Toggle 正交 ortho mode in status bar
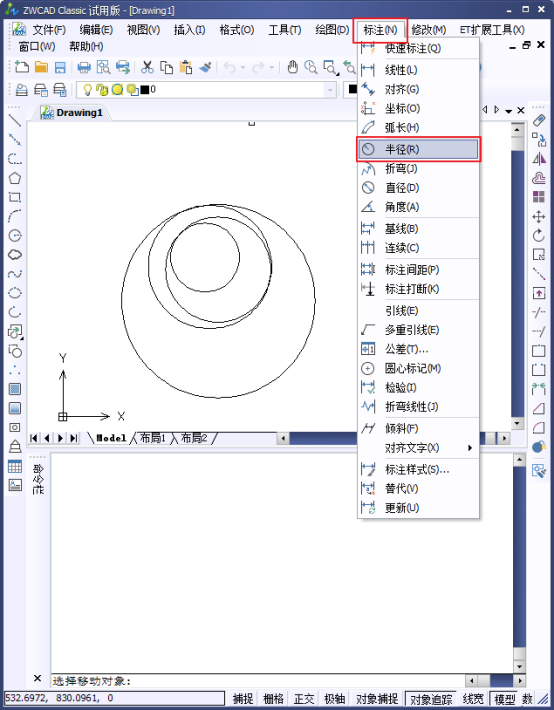Viewport: 554px width, 710px height. (x=304, y=698)
